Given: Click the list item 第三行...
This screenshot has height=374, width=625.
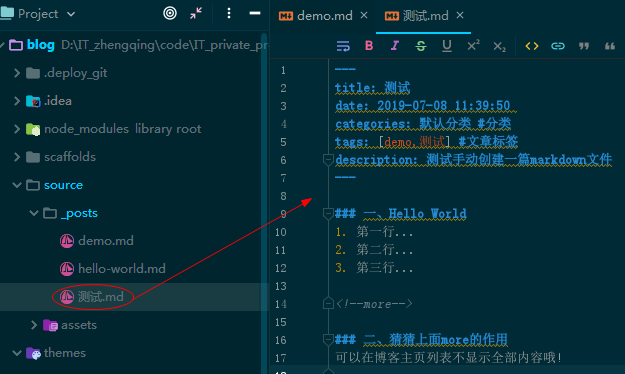Looking at the screenshot, I should coord(384,268).
